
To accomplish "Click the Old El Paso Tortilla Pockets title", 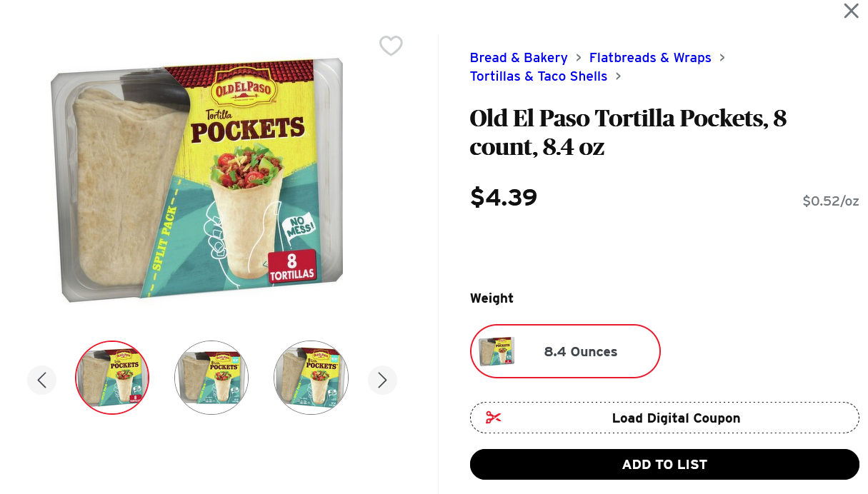I will point(628,132).
